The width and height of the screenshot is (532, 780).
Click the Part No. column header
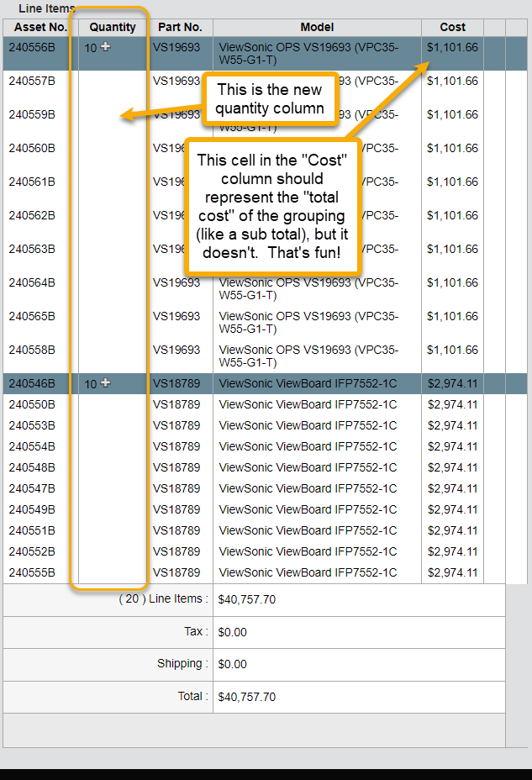(x=180, y=28)
